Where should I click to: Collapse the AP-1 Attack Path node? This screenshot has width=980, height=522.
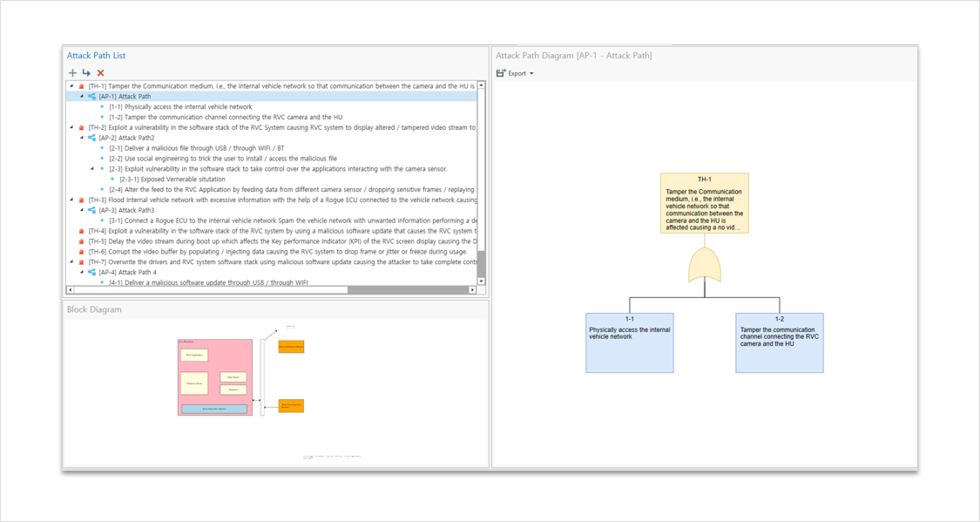(x=82, y=96)
